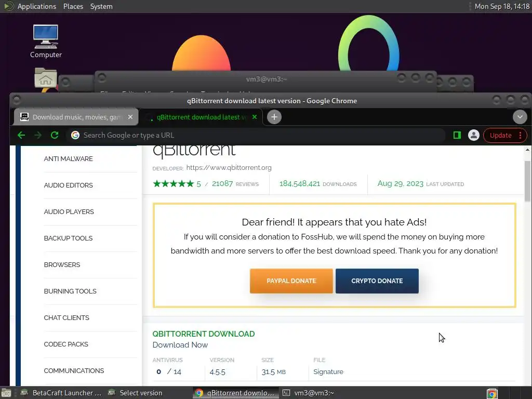Click the version value 4.5.5
The height and width of the screenshot is (399, 532).
(218, 372)
